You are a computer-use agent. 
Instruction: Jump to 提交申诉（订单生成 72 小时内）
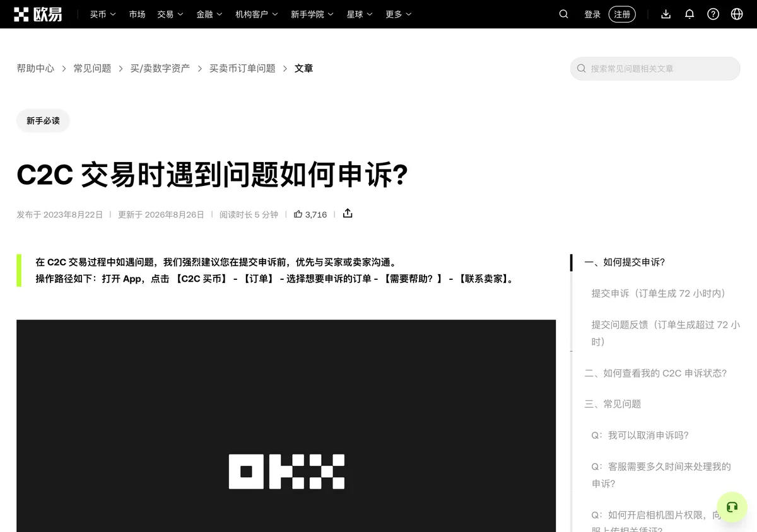pyautogui.click(x=660, y=293)
